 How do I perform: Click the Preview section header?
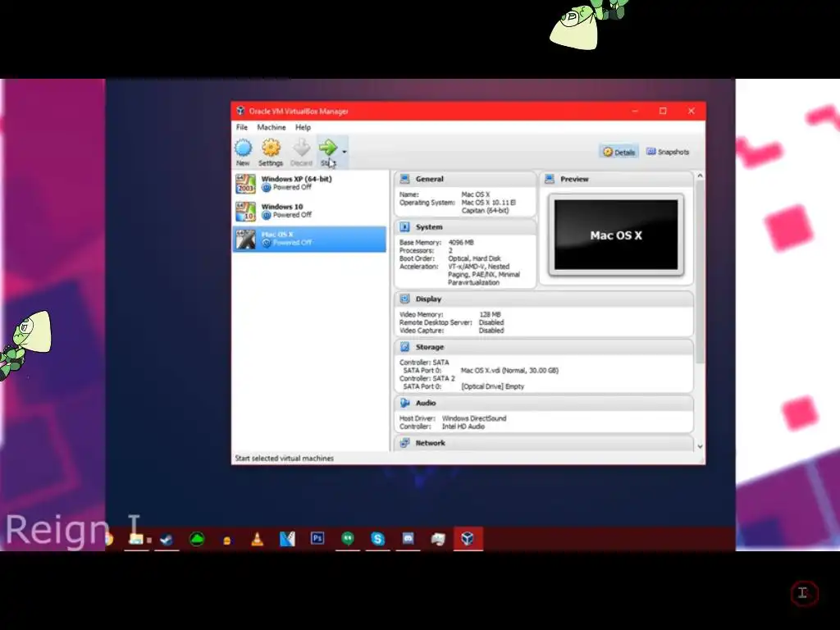tap(616, 180)
